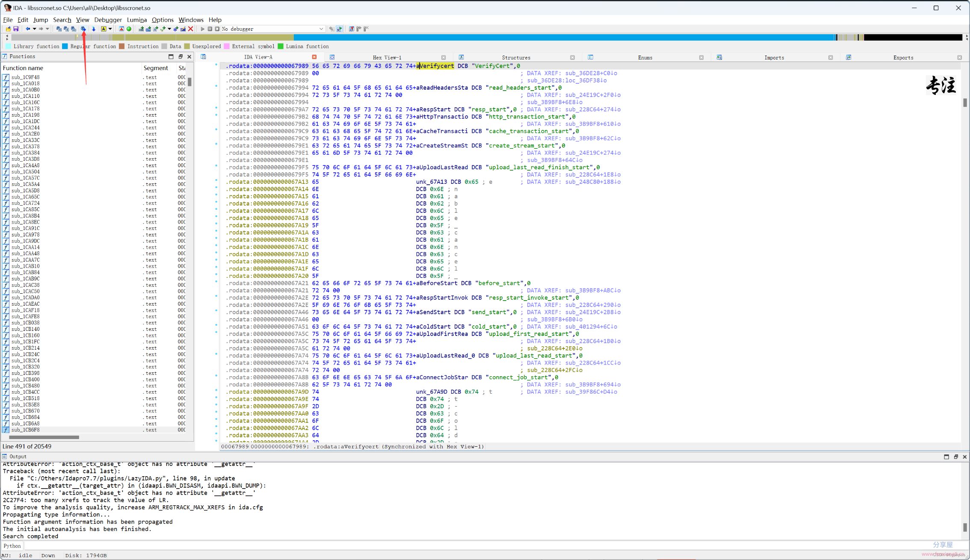
Task: Jump back with the blue left arrow
Action: pyautogui.click(x=28, y=29)
